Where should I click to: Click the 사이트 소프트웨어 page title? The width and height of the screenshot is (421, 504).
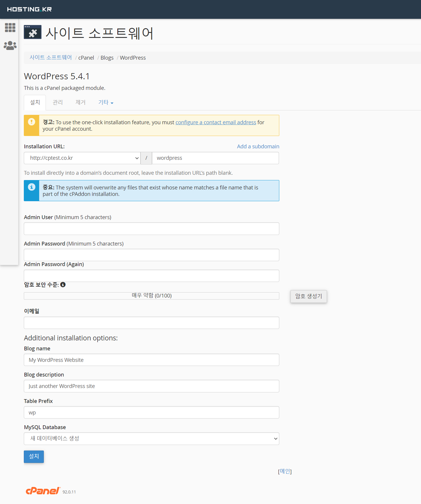pos(99,33)
